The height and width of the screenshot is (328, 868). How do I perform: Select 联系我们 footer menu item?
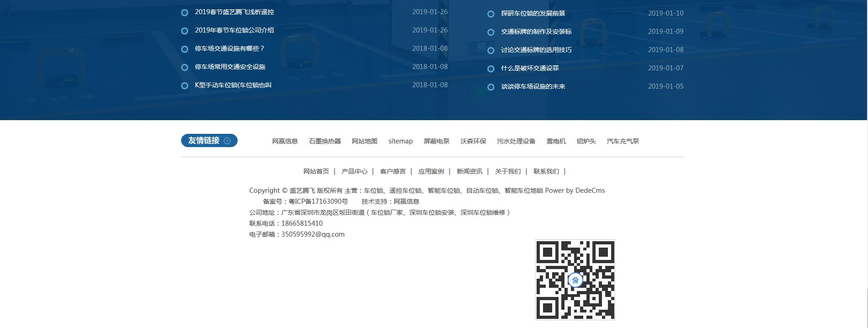[x=546, y=171]
